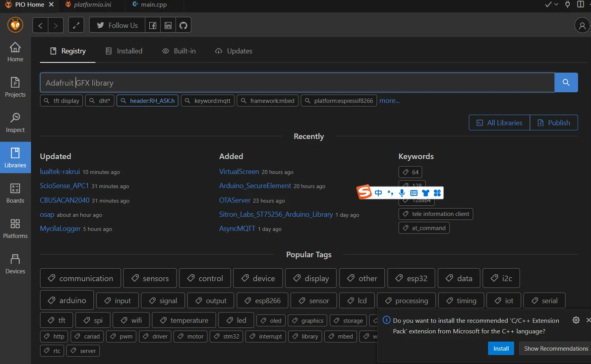Image resolution: width=591 pixels, height=364 pixels.
Task: Open PlatformIO Home sidebar item
Action: 15,52
